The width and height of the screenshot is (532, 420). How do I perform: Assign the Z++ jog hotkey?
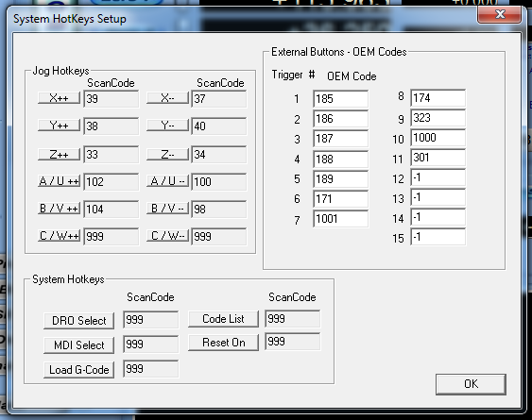click(59, 154)
